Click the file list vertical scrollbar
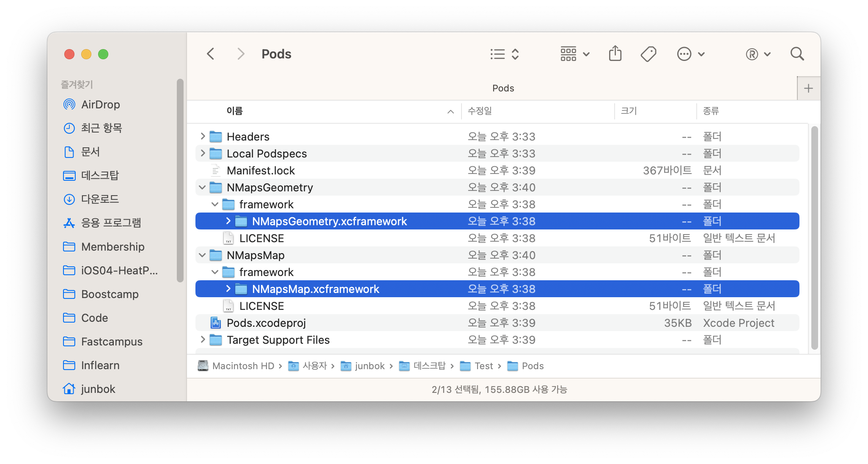This screenshot has width=868, height=464. tap(814, 237)
